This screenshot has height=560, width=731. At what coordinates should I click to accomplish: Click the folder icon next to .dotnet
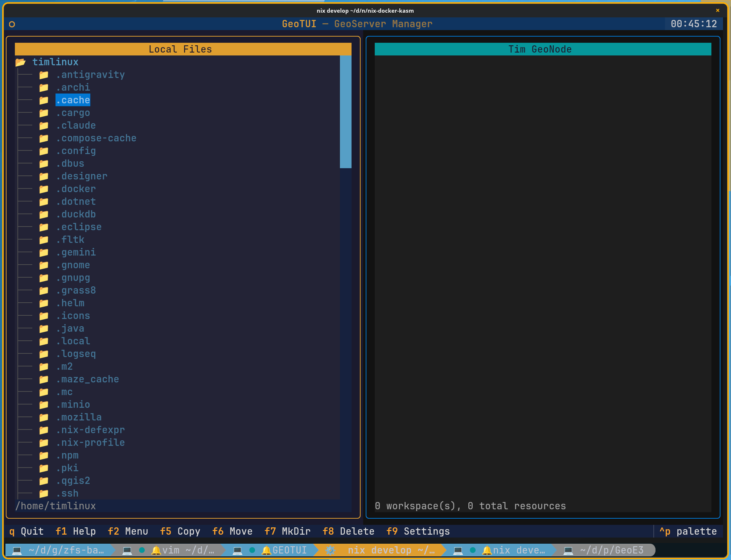tap(44, 202)
